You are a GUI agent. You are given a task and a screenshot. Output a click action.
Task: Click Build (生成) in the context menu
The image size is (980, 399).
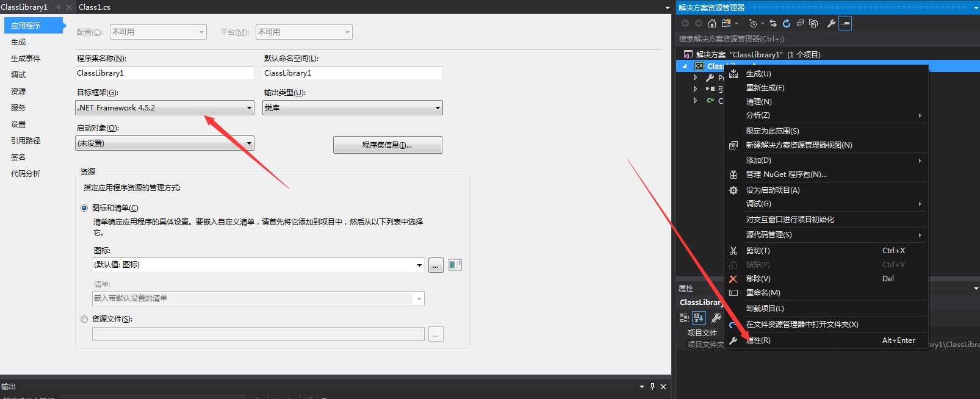click(x=826, y=74)
